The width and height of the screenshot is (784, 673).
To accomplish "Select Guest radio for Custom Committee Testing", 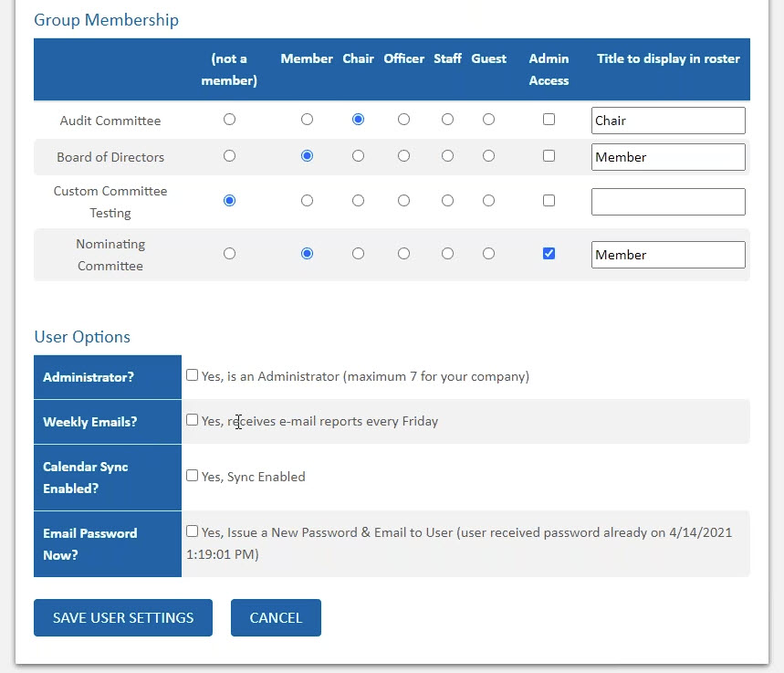I will pyautogui.click(x=488, y=201).
